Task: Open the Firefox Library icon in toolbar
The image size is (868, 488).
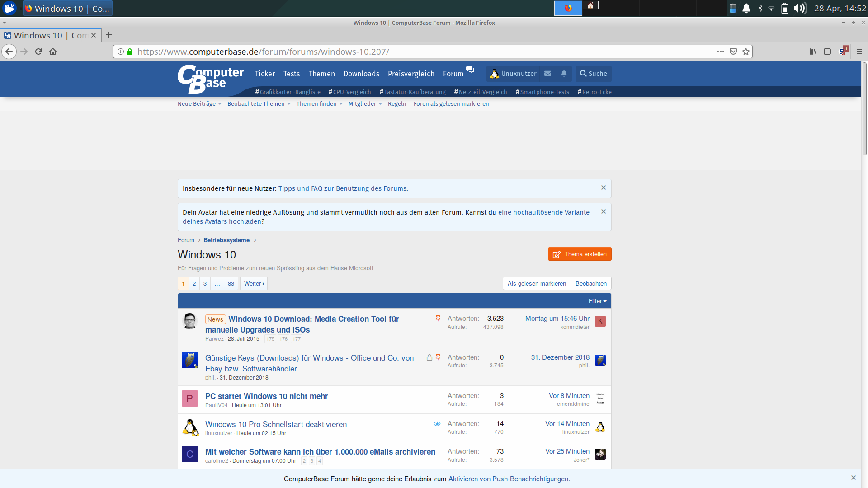Action: tap(812, 52)
